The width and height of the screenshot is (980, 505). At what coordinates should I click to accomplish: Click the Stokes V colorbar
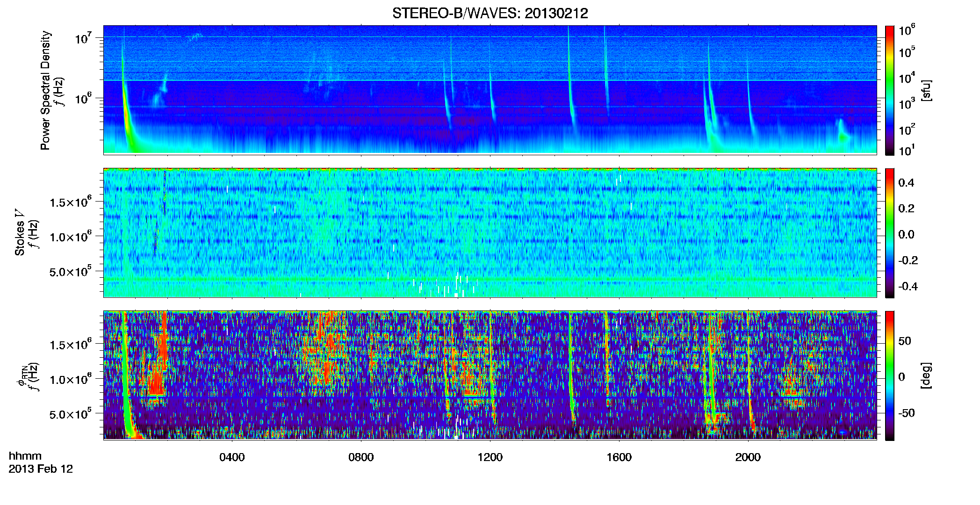pyautogui.click(x=890, y=233)
